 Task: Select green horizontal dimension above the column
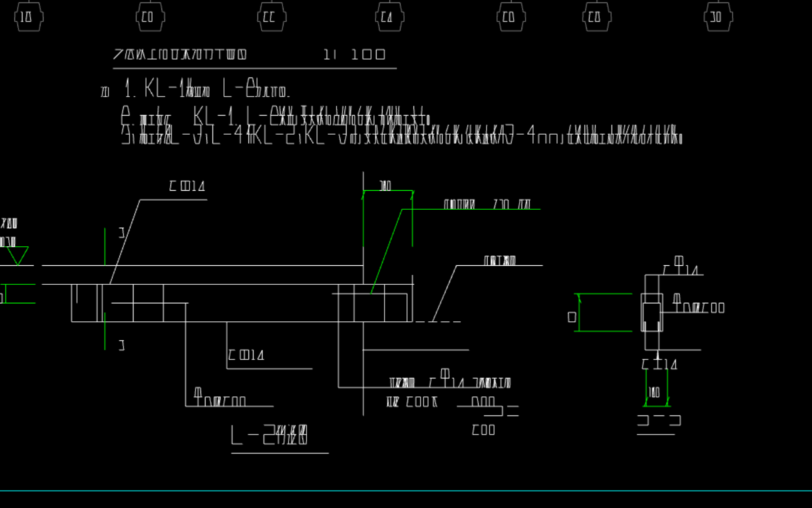point(388,191)
